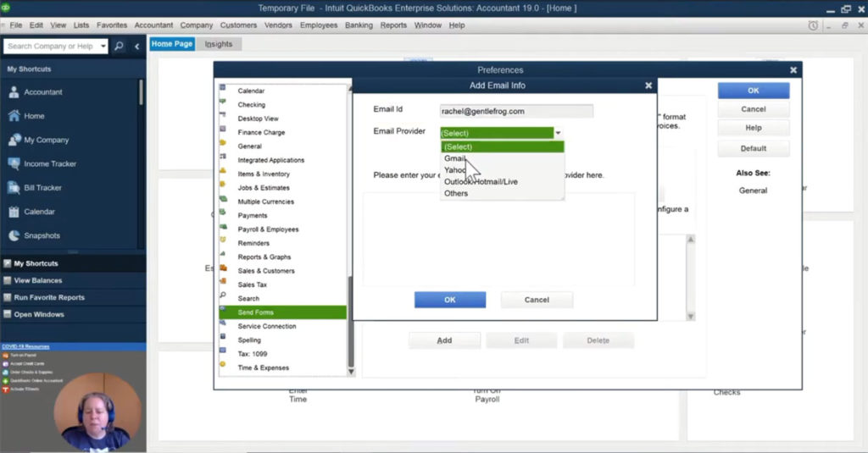Click the Calendar shortcut icon in sidebar
The width and height of the screenshot is (868, 453).
pos(14,212)
